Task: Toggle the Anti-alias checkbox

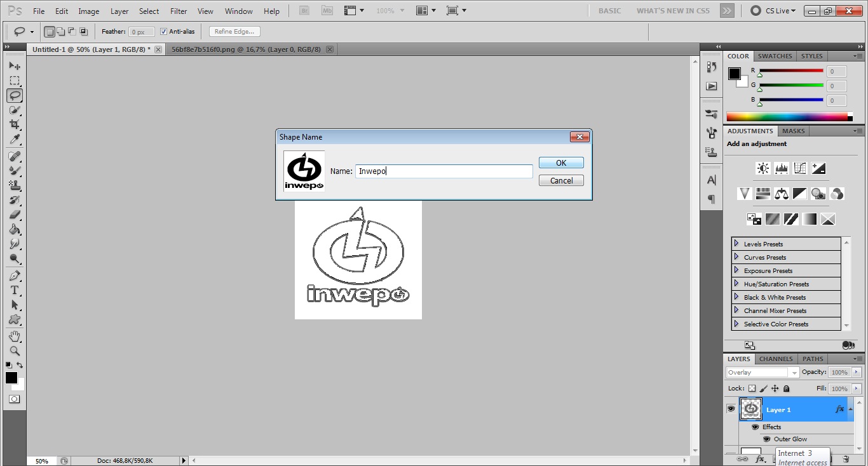Action: [x=163, y=32]
